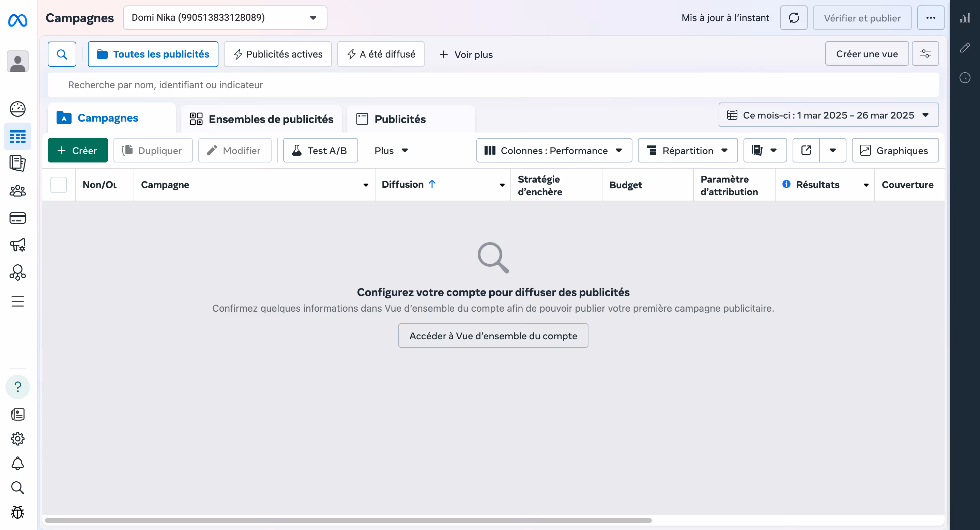
Task: Select the Toutes les publicités view
Action: tap(153, 54)
